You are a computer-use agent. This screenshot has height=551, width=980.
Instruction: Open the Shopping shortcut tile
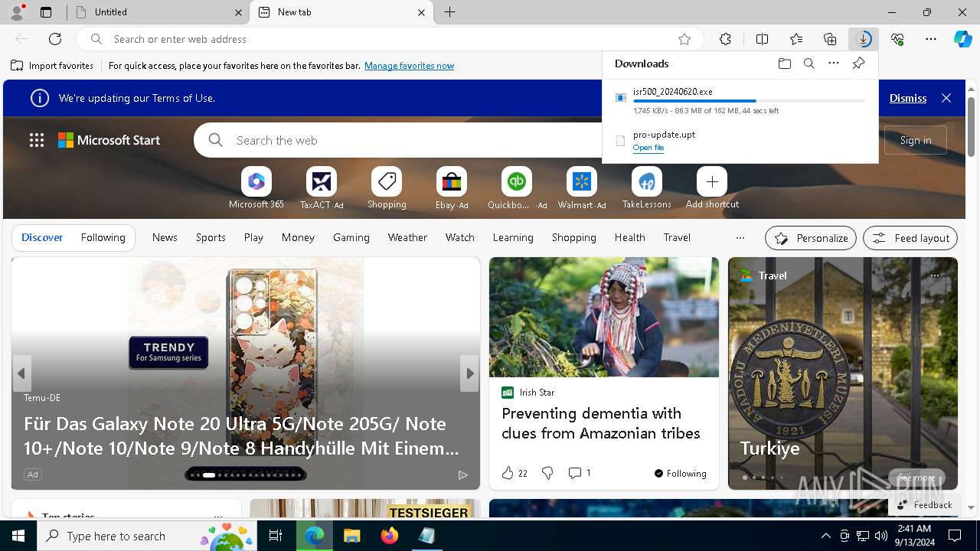pos(387,188)
